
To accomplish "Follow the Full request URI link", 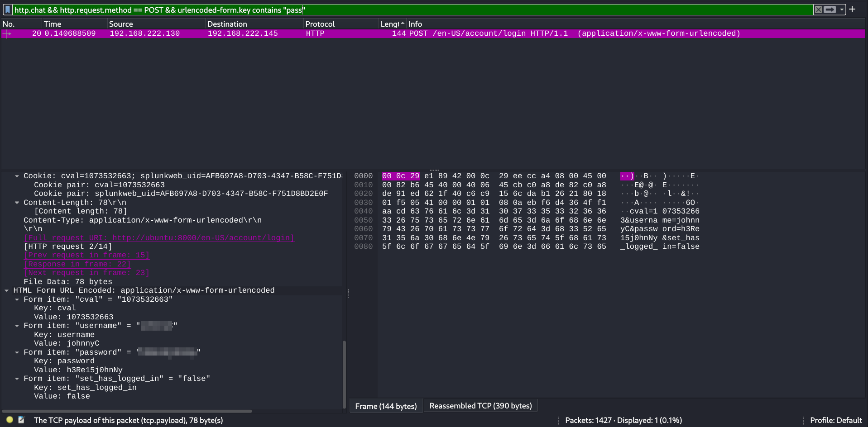I will 159,238.
